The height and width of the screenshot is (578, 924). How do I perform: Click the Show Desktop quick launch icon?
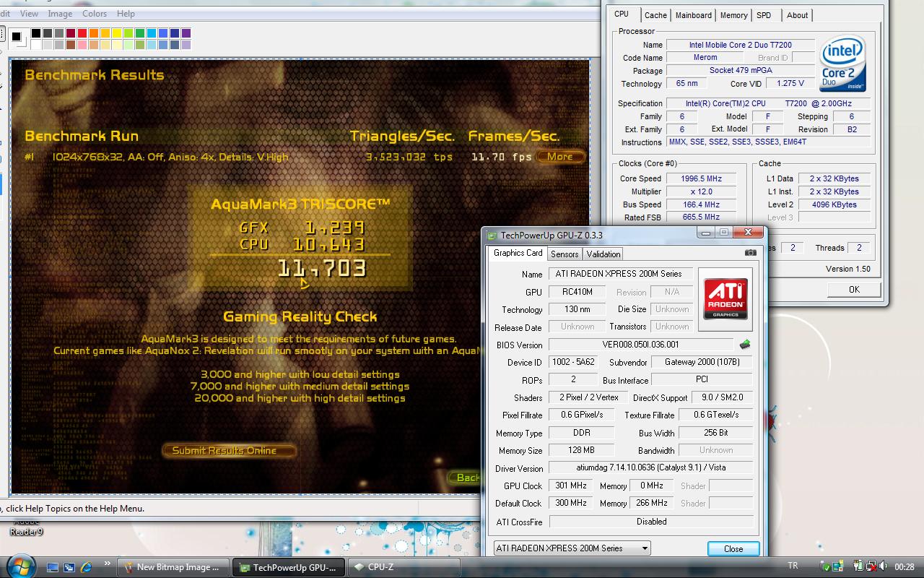[x=52, y=567]
